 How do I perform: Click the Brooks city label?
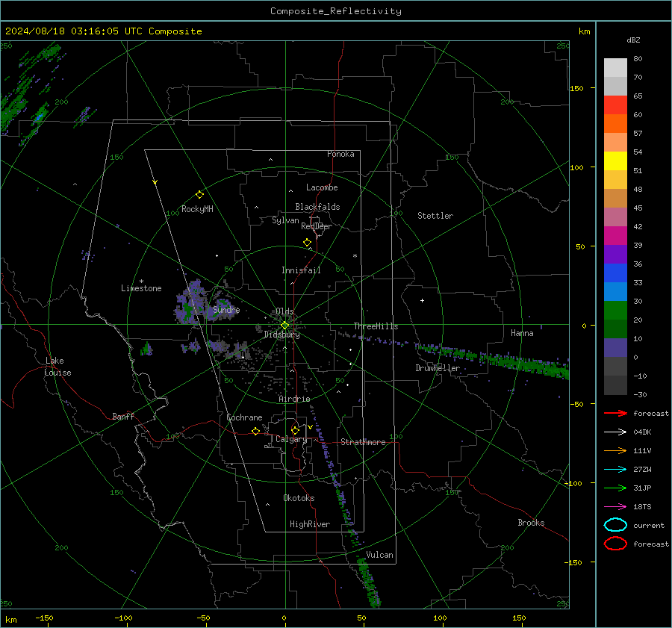[531, 523]
